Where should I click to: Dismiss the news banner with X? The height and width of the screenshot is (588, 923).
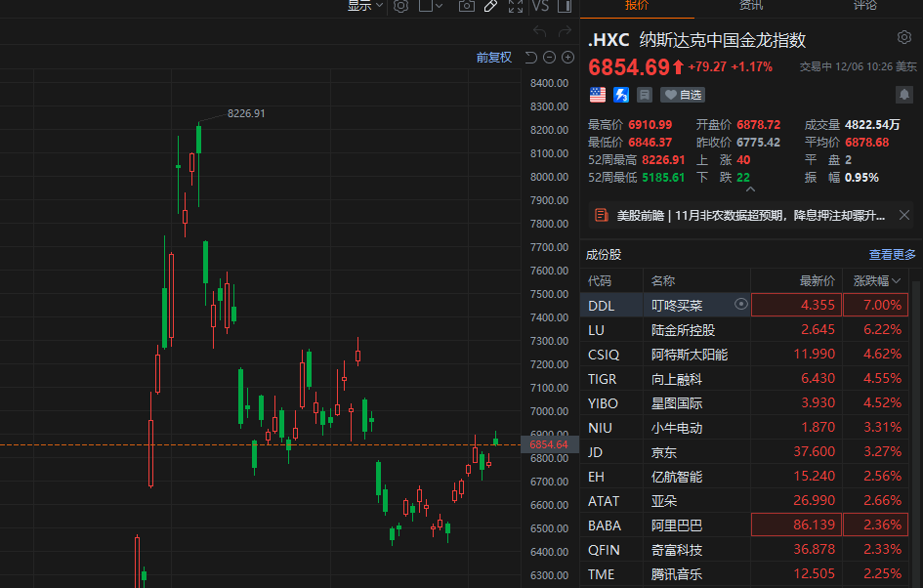904,216
